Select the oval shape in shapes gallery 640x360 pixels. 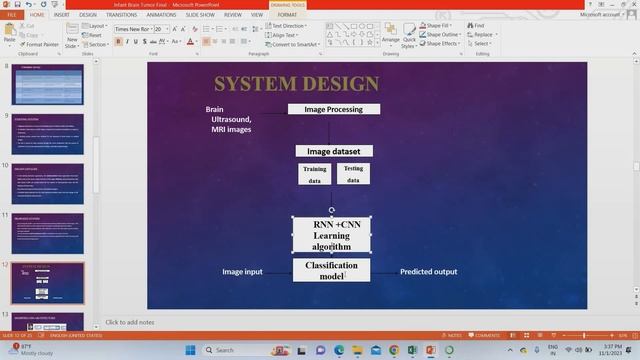362,26
